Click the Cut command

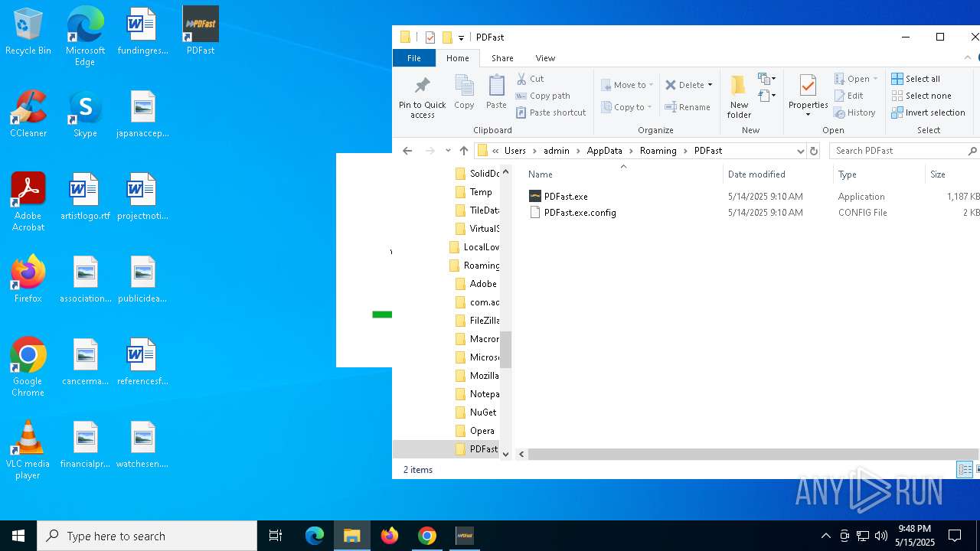tap(530, 79)
